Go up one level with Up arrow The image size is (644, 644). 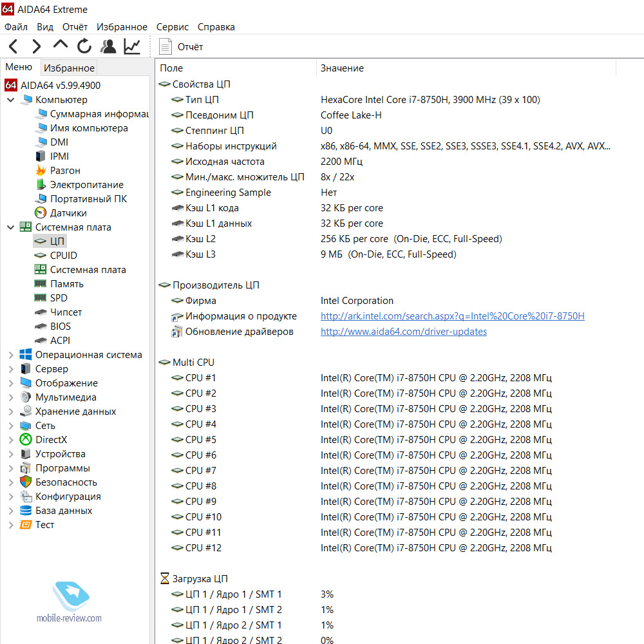[61, 45]
